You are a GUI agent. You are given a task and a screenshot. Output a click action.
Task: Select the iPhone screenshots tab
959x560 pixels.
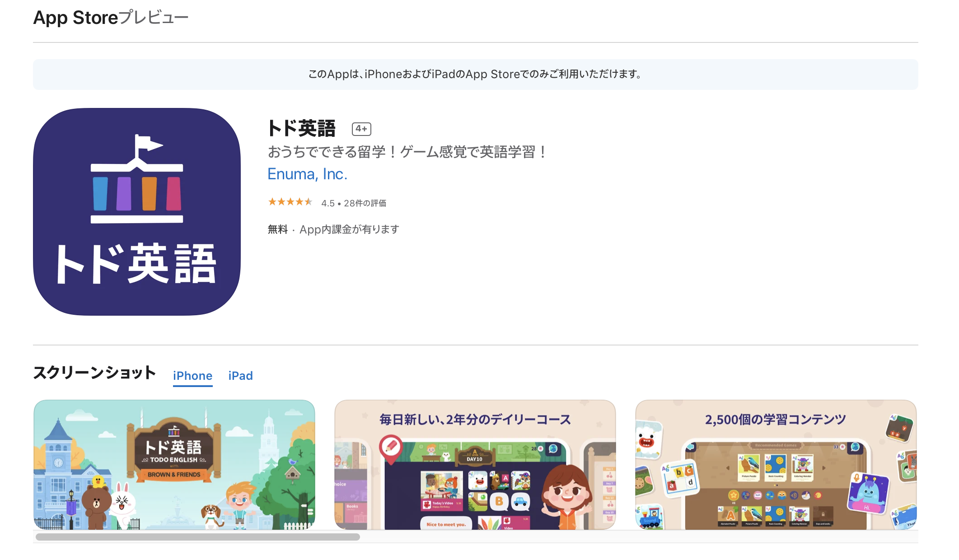pyautogui.click(x=192, y=376)
